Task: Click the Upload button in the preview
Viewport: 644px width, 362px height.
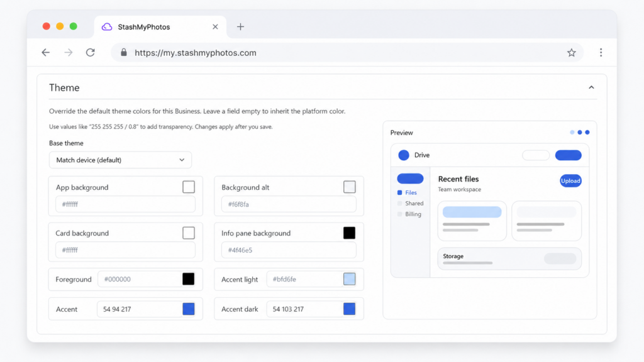Action: [x=570, y=180]
